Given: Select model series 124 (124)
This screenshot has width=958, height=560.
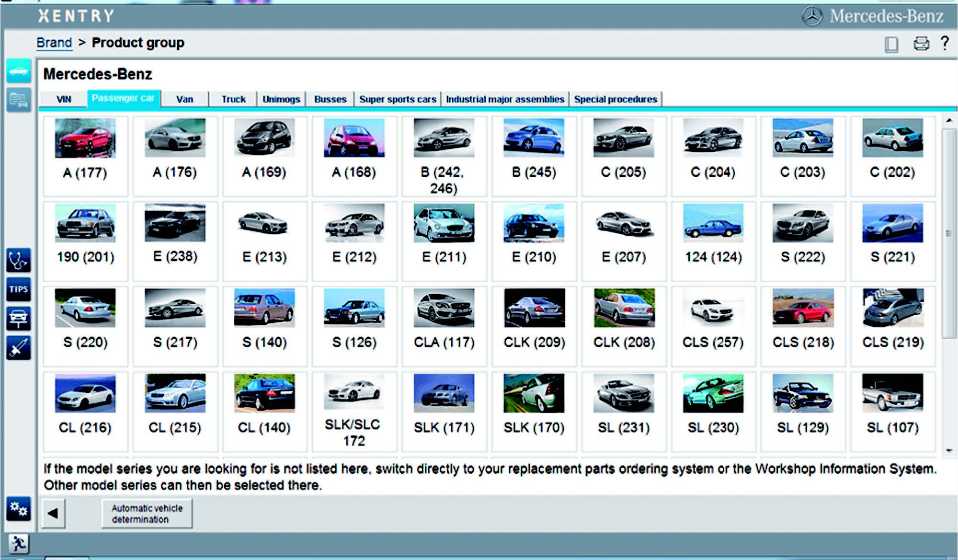Looking at the screenshot, I should pos(713,241).
